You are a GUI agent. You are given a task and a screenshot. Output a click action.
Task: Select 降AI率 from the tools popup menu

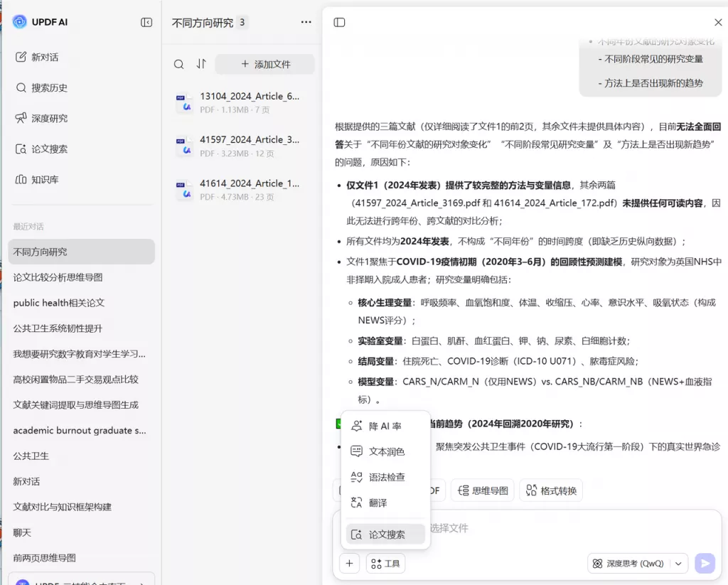(x=384, y=424)
